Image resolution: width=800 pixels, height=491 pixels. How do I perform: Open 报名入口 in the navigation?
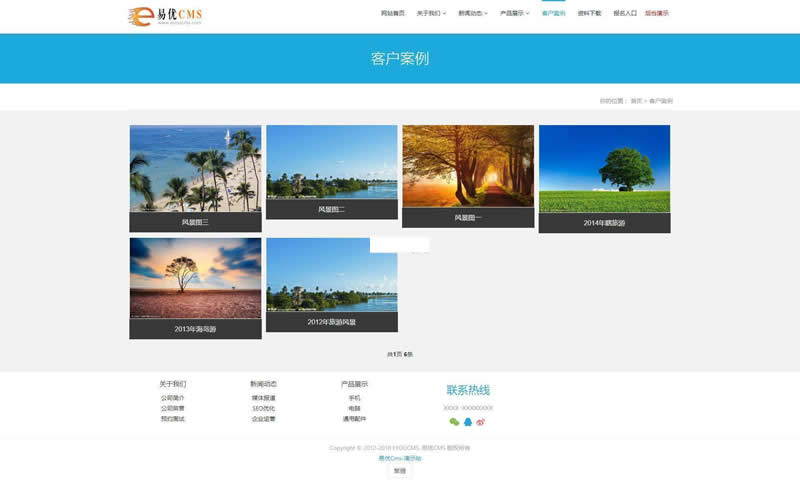625,13
